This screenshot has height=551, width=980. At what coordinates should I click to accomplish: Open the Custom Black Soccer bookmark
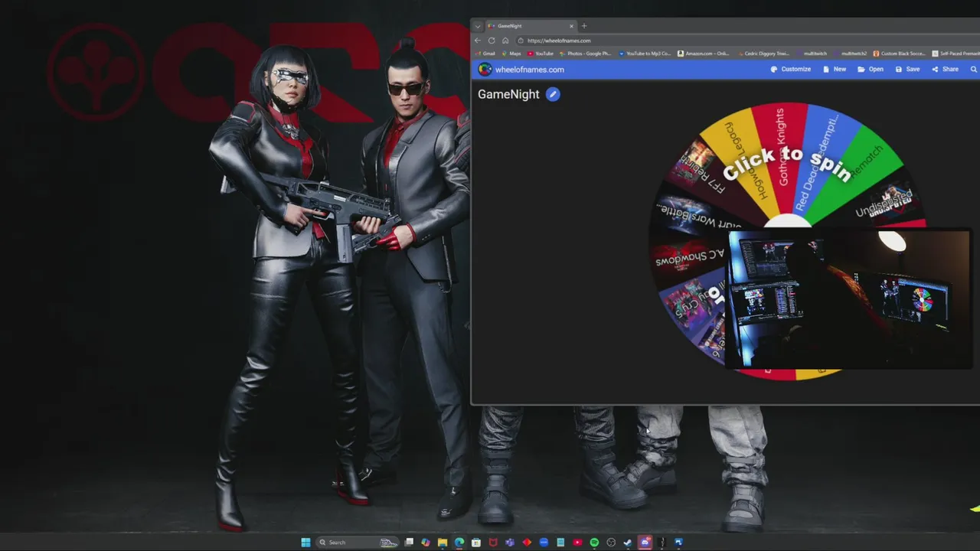(899, 54)
